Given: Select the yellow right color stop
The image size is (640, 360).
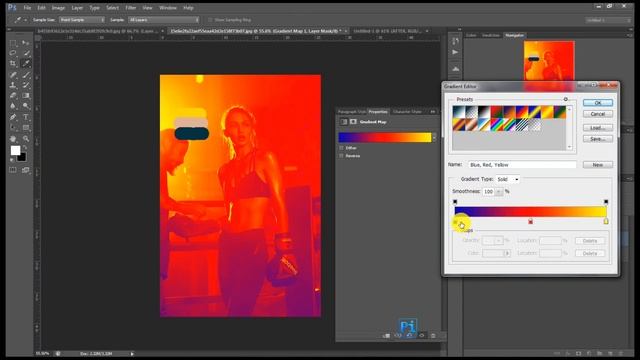Looking at the screenshot, I should point(606,221).
